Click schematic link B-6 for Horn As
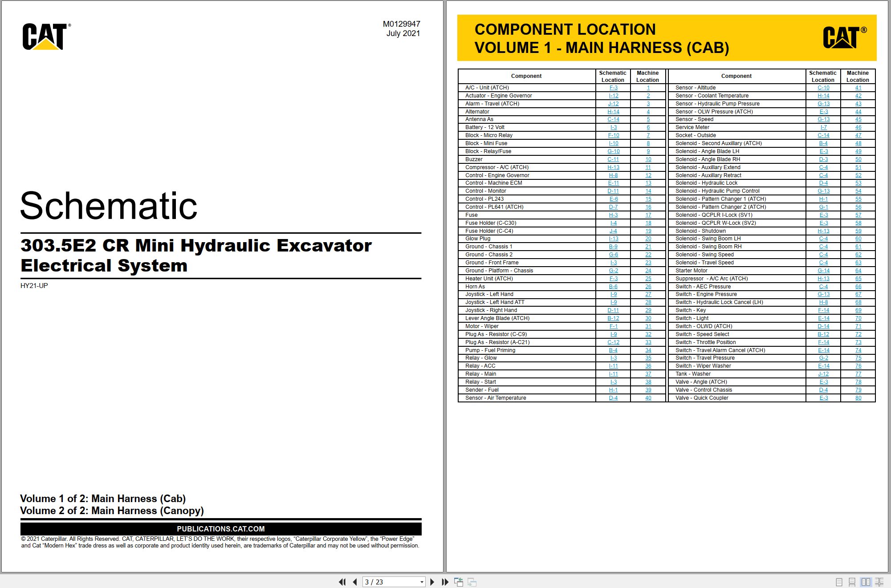The width and height of the screenshot is (891, 588). pos(613,287)
